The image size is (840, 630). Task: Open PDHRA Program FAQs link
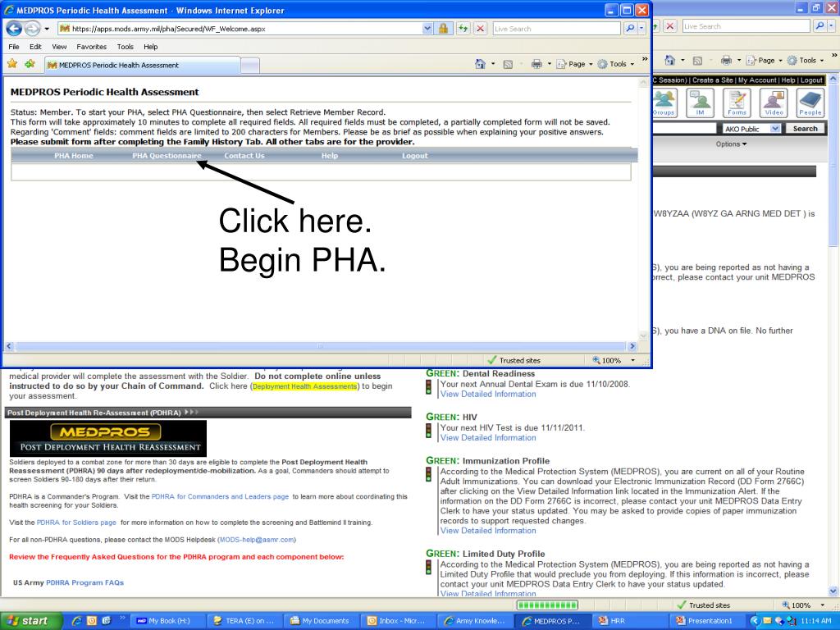(84, 583)
